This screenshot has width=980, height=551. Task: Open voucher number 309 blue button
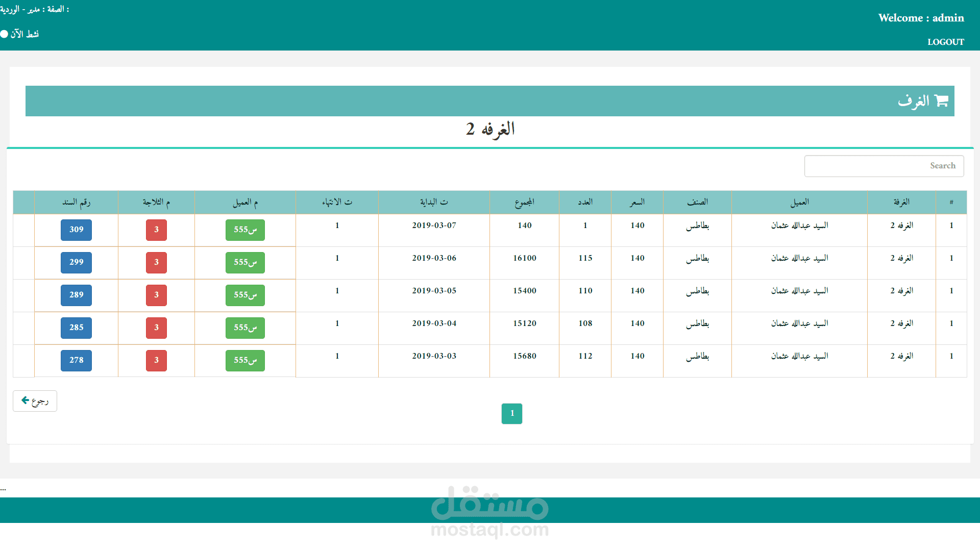click(x=76, y=230)
